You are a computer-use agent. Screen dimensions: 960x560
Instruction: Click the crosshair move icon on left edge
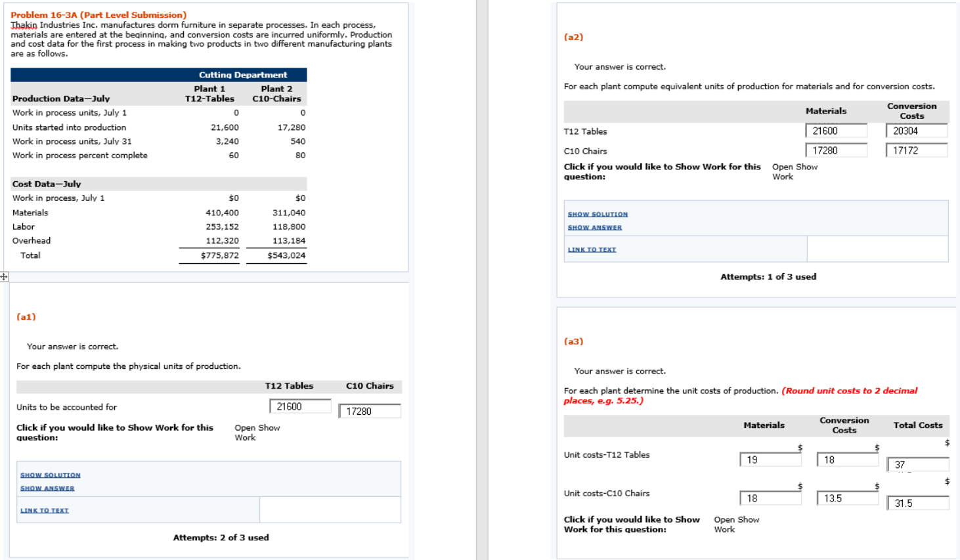(x=4, y=278)
